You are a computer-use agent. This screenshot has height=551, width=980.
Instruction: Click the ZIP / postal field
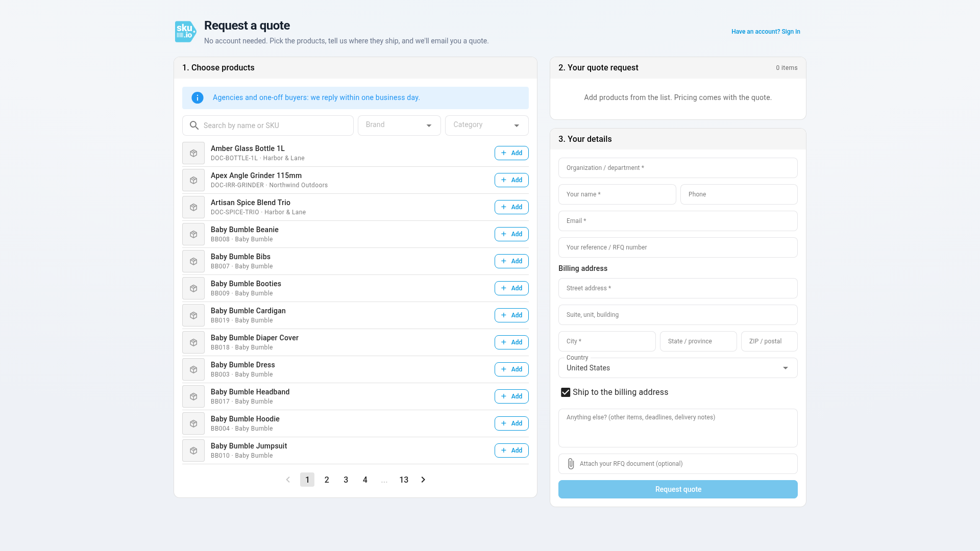point(769,341)
